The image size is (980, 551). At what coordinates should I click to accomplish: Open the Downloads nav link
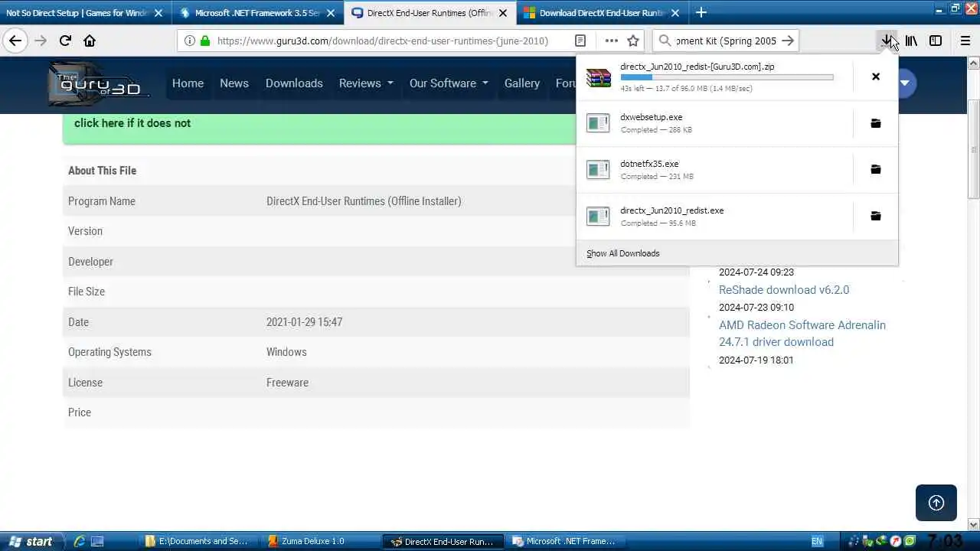pos(294,83)
